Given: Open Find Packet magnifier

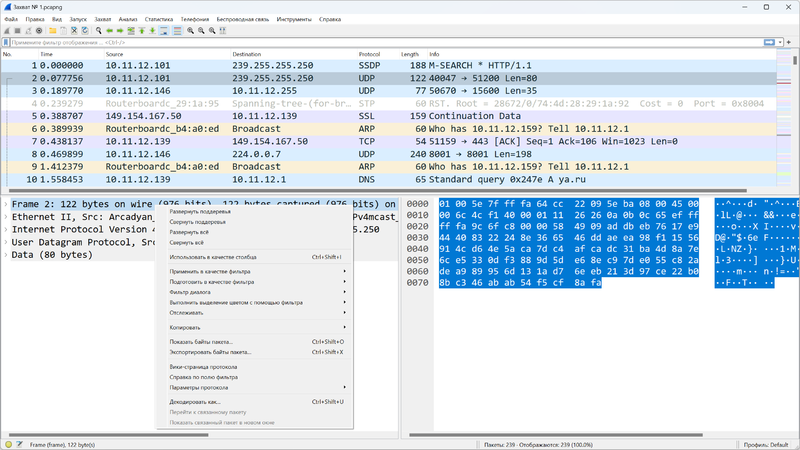Looking at the screenshot, I should 98,31.
